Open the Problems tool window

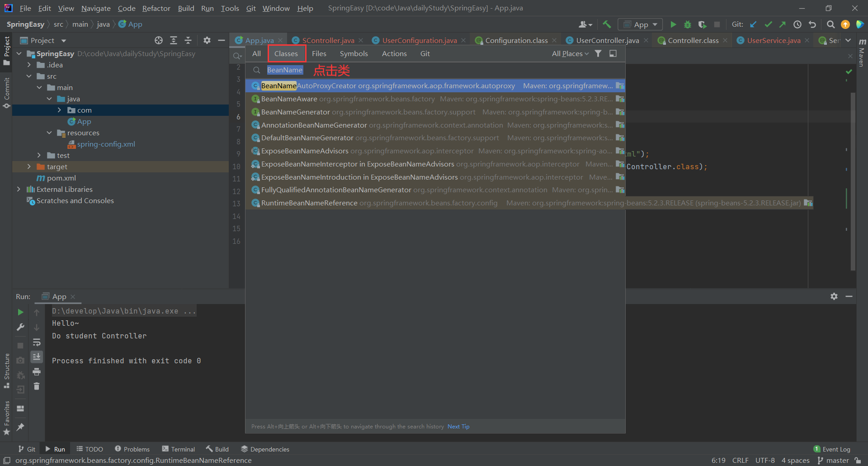pos(132,449)
